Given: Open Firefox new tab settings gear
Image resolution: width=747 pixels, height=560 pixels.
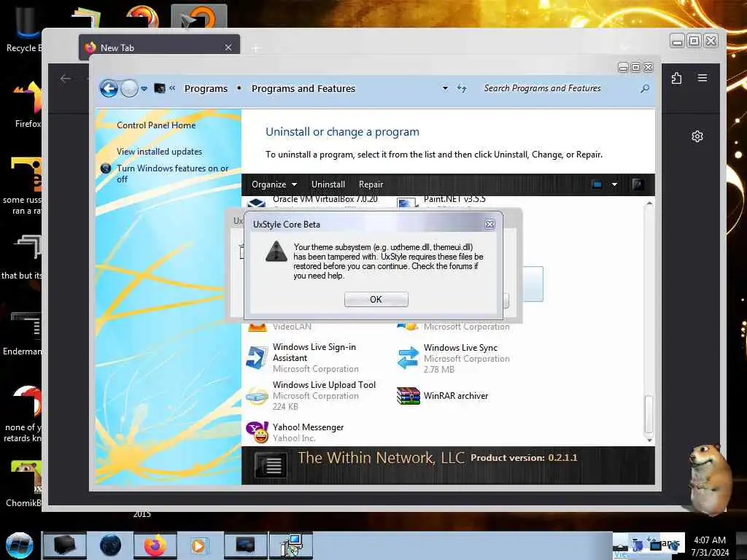Looking at the screenshot, I should click(697, 136).
